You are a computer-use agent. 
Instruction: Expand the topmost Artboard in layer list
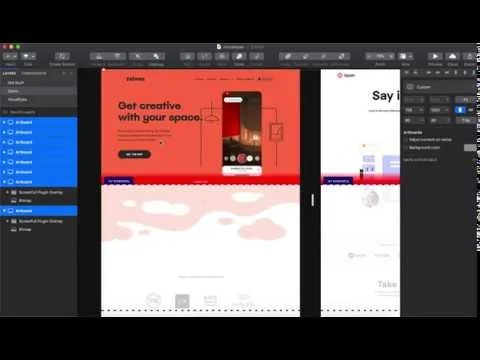[x=4, y=122]
